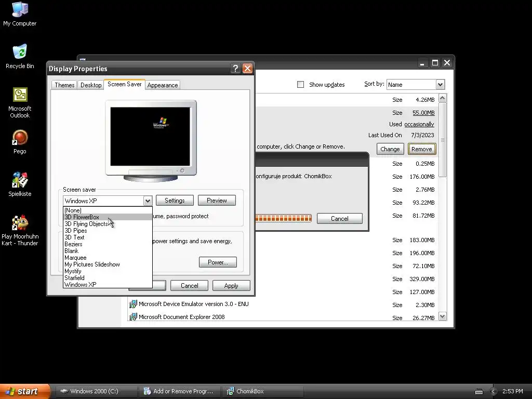Launch Microsoft Outlook desktop shortcut

[20, 102]
